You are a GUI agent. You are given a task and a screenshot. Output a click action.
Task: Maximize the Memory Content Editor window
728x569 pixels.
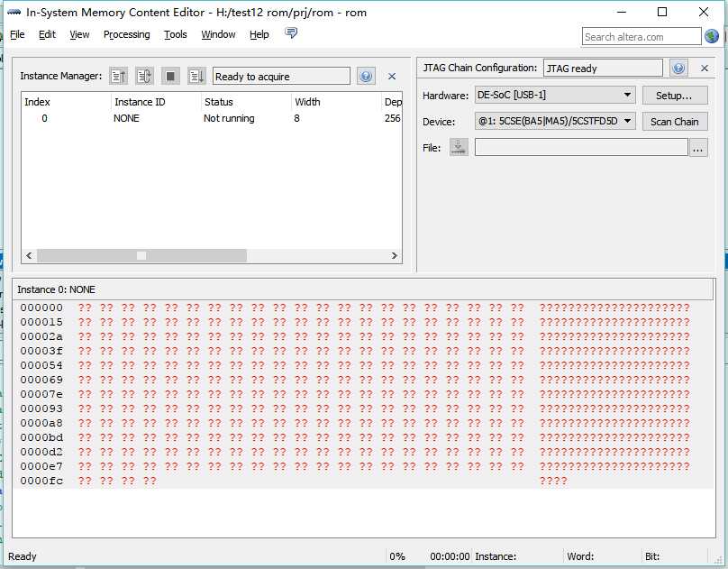662,12
